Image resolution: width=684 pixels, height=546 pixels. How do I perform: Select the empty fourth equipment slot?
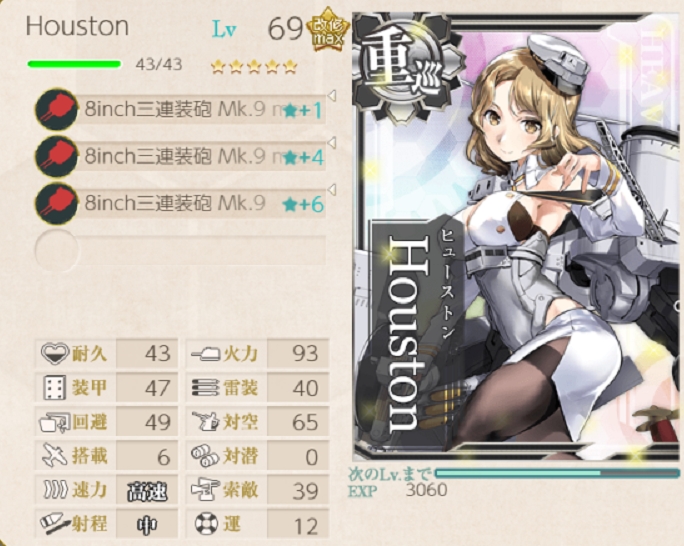pyautogui.click(x=180, y=251)
